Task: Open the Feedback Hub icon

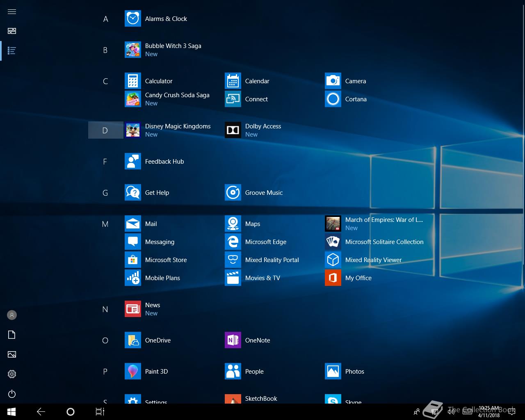Action: click(133, 162)
